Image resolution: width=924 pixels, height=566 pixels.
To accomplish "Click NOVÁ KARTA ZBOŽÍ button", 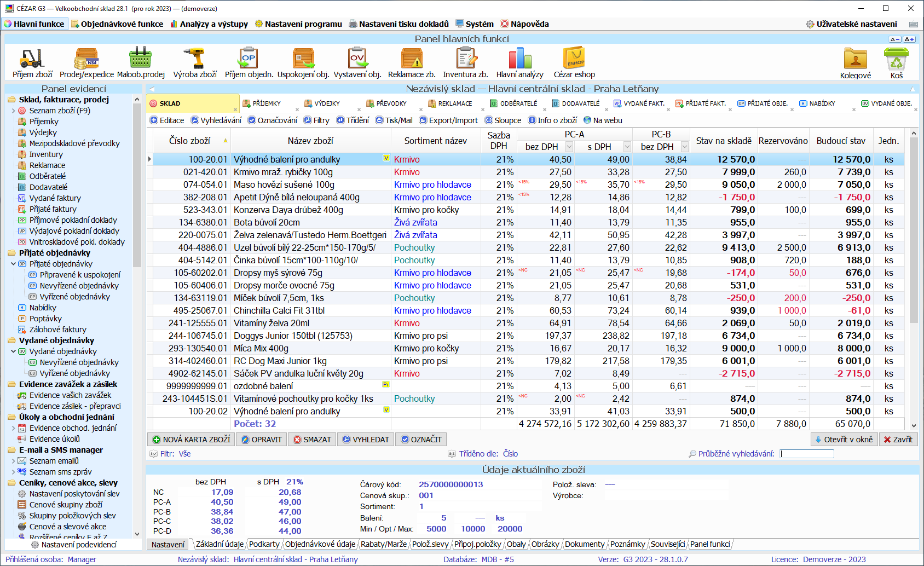I will point(191,440).
